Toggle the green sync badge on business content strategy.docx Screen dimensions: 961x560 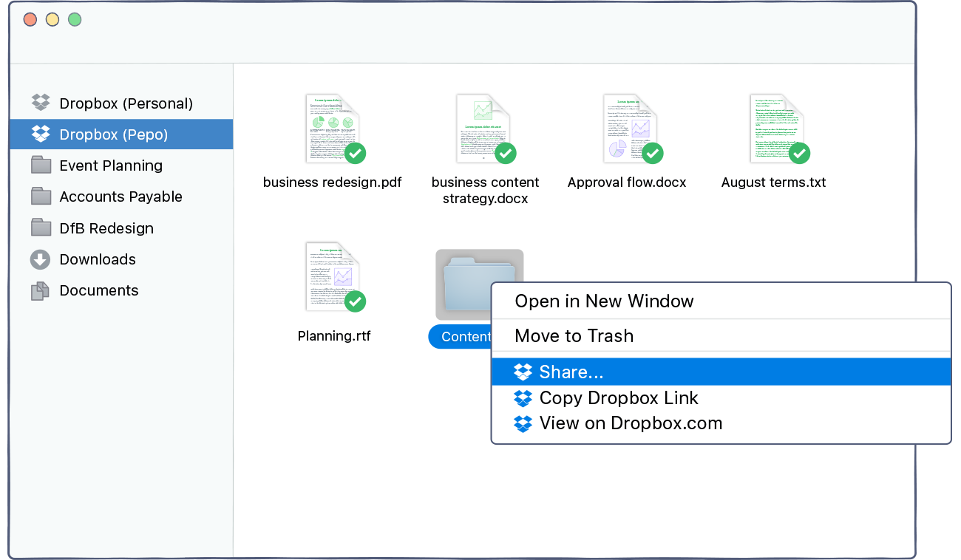(x=505, y=154)
